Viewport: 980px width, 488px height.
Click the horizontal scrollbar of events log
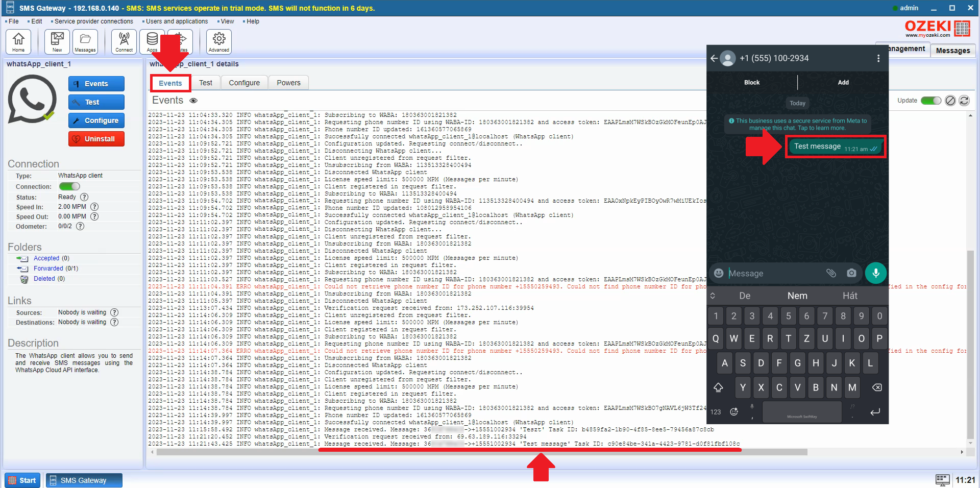[x=482, y=452]
